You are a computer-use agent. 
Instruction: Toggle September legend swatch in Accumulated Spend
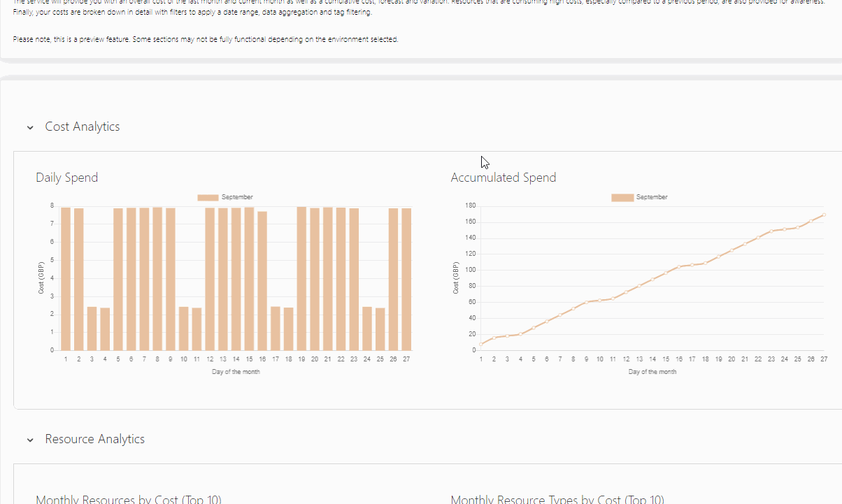622,198
